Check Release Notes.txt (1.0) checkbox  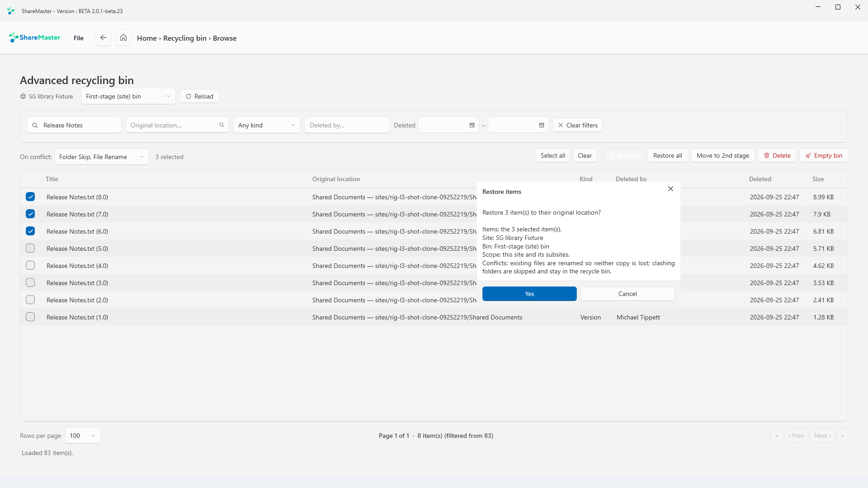tap(30, 317)
